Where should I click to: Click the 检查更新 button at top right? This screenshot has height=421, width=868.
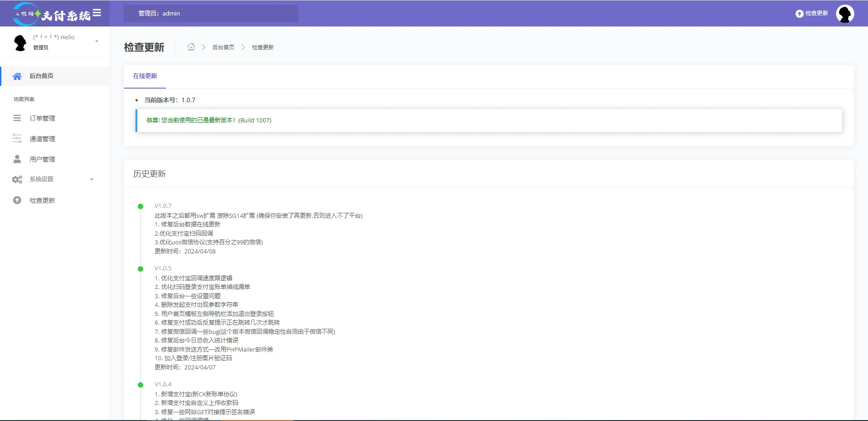pos(812,13)
